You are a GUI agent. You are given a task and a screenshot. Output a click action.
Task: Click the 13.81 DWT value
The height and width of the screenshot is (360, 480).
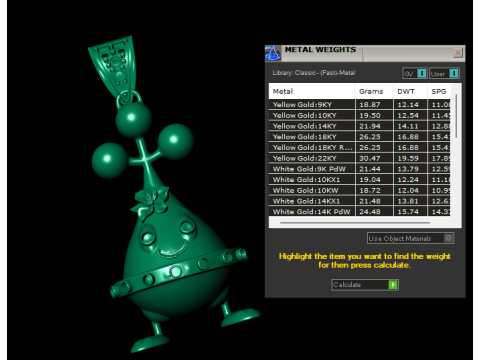point(408,201)
